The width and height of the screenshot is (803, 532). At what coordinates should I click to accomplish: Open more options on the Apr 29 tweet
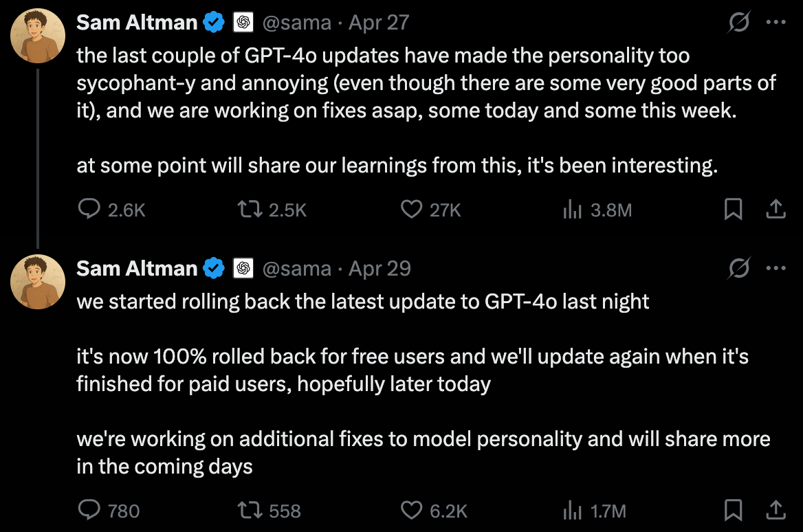pyautogui.click(x=776, y=268)
